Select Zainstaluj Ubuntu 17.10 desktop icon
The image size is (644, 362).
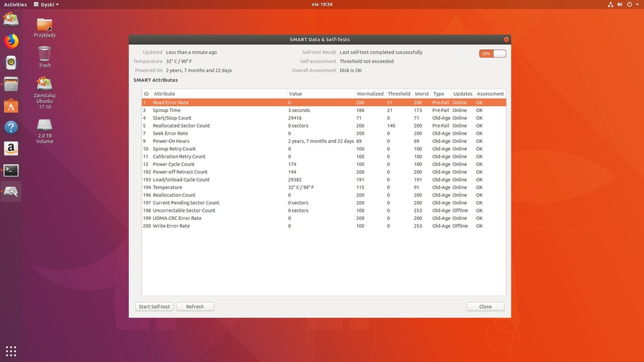pyautogui.click(x=45, y=93)
